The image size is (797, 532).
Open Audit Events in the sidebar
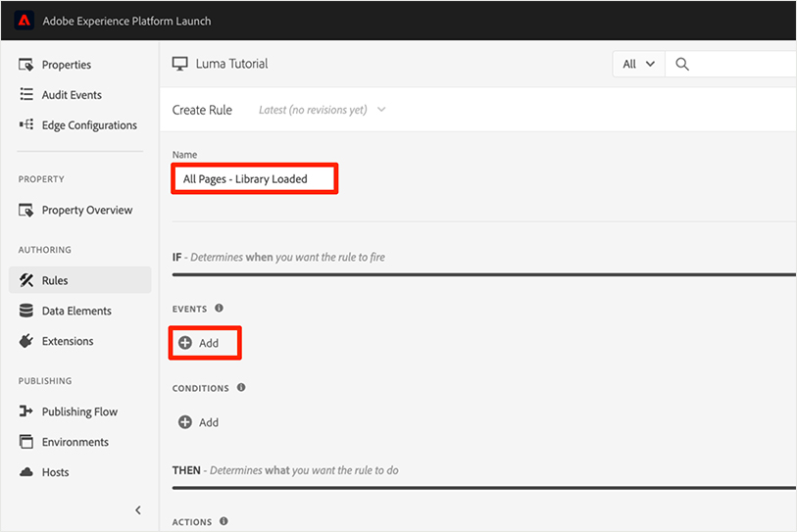point(72,94)
